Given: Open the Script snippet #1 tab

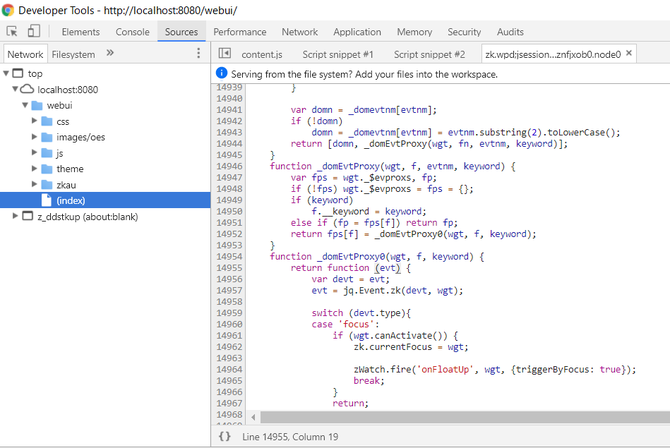Looking at the screenshot, I should [x=338, y=55].
